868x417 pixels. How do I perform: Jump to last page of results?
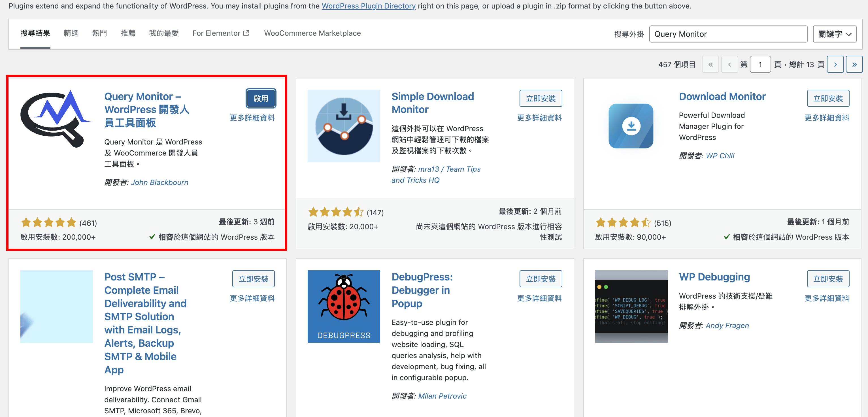coord(854,64)
